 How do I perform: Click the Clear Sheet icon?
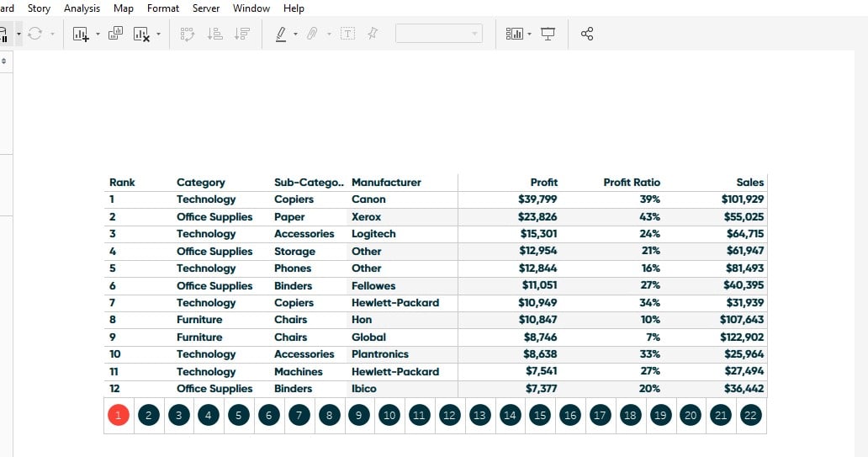[x=141, y=35]
